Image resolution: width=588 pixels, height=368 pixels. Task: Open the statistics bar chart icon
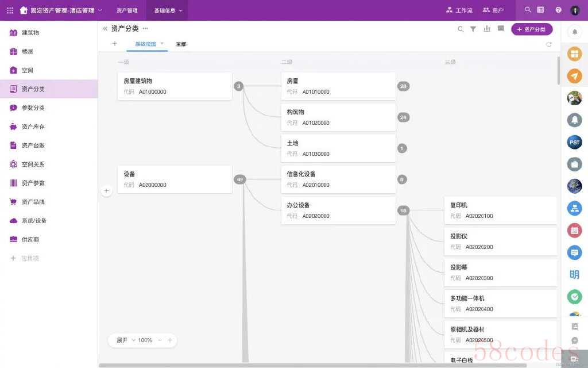(487, 29)
